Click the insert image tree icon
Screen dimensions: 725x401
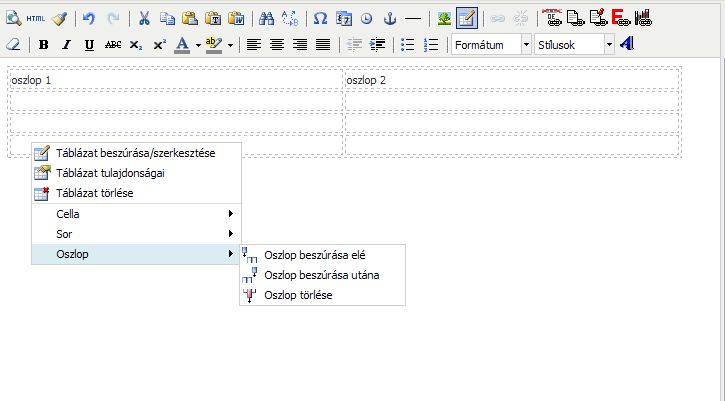[443, 18]
